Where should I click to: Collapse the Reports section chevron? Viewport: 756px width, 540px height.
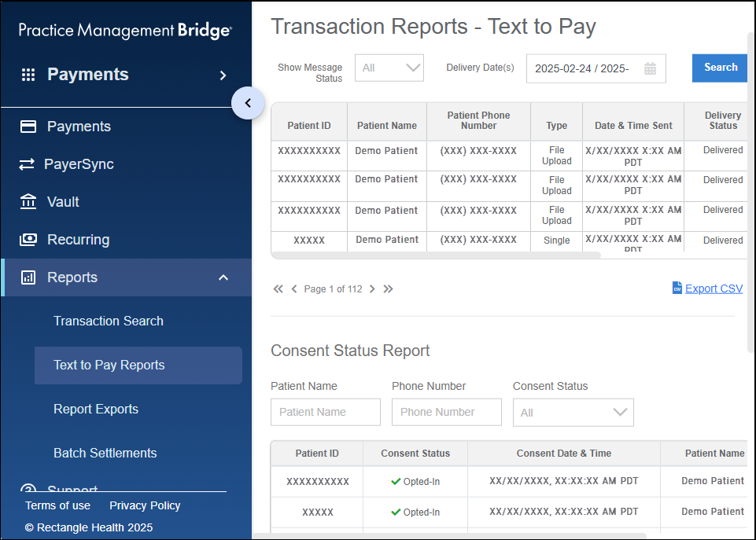(223, 277)
